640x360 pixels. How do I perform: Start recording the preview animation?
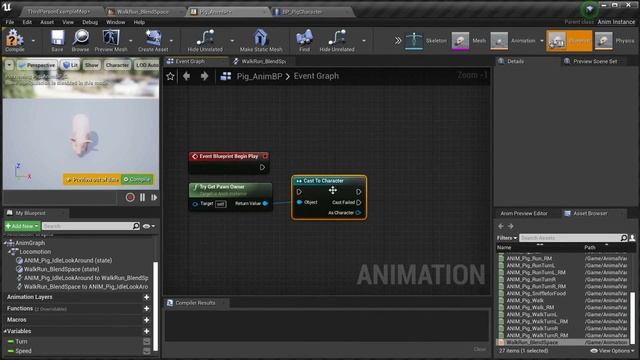[x=130, y=198]
